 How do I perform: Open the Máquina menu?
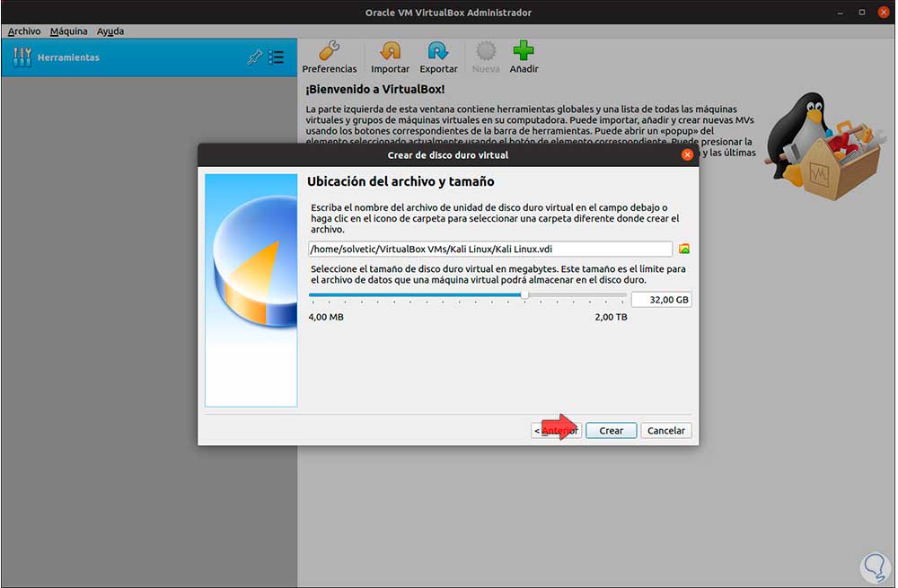click(x=69, y=31)
